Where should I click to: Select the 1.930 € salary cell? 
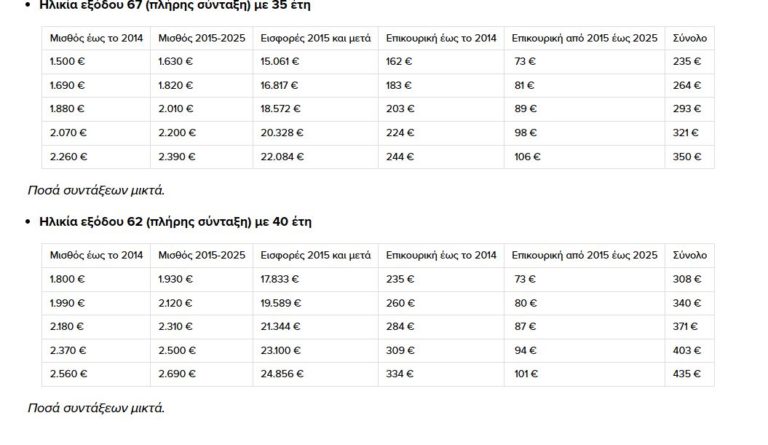pyautogui.click(x=175, y=279)
